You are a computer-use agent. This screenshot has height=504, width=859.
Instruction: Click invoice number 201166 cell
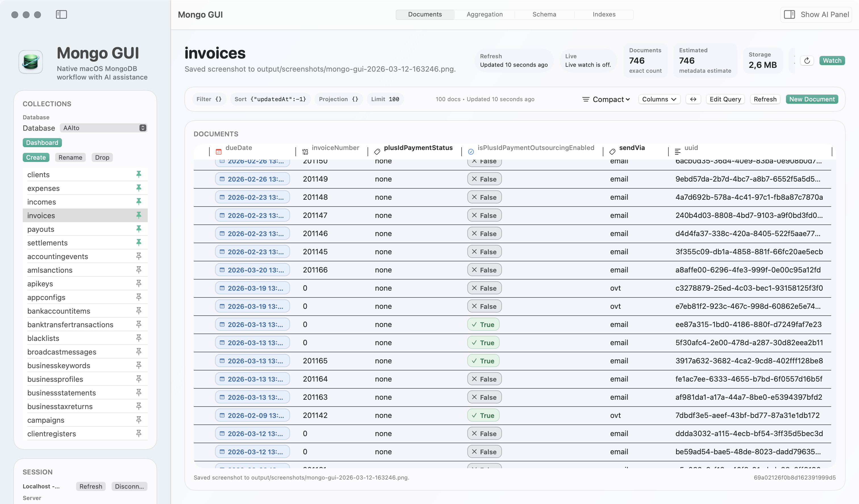(x=315, y=270)
